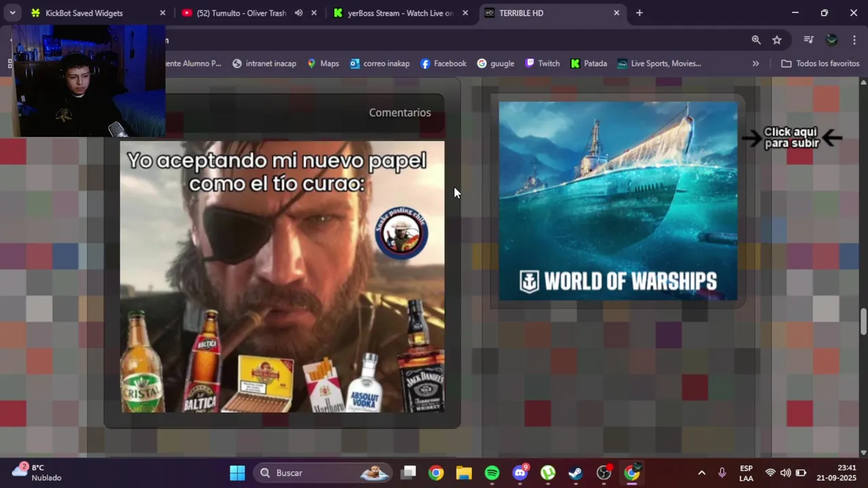Click the page vertical scrollbar thumb

click(x=863, y=321)
